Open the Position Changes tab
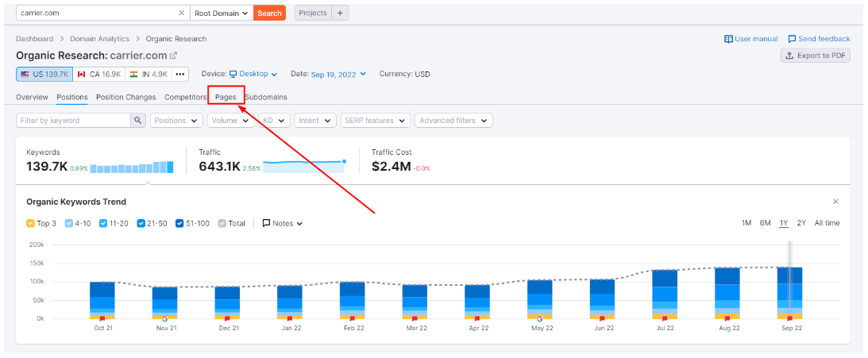The width and height of the screenshot is (868, 358). coord(126,97)
